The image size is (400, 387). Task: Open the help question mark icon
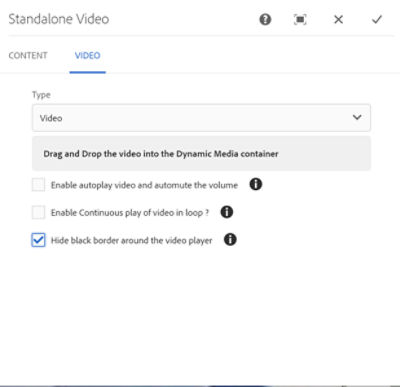[x=265, y=19]
